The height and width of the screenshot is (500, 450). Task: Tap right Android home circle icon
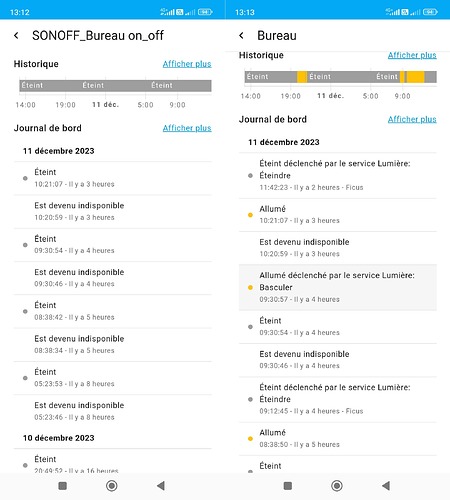[x=337, y=486]
